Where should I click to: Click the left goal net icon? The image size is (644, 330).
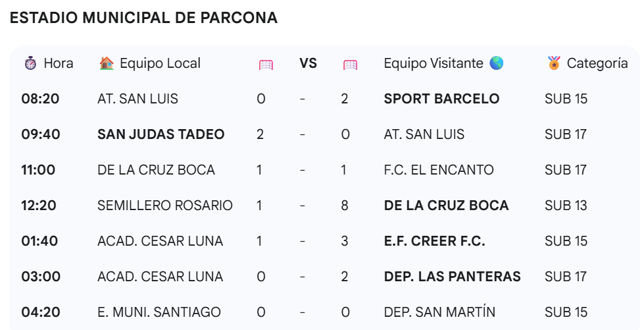266,65
